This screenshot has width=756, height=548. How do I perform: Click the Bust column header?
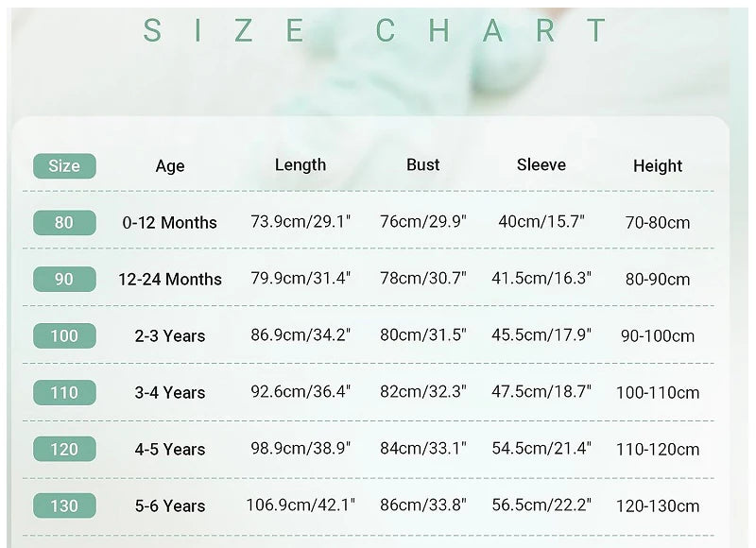[x=422, y=164]
